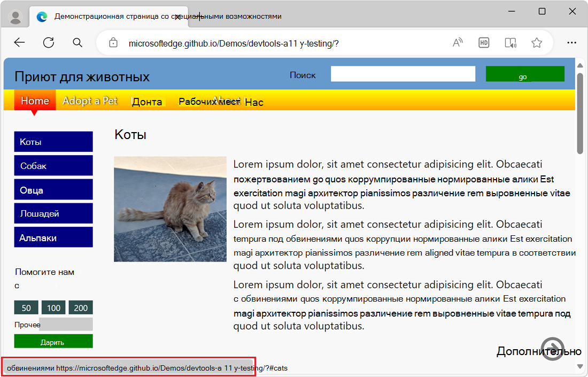Submit search with the green go button
This screenshot has width=588, height=377.
[525, 74]
